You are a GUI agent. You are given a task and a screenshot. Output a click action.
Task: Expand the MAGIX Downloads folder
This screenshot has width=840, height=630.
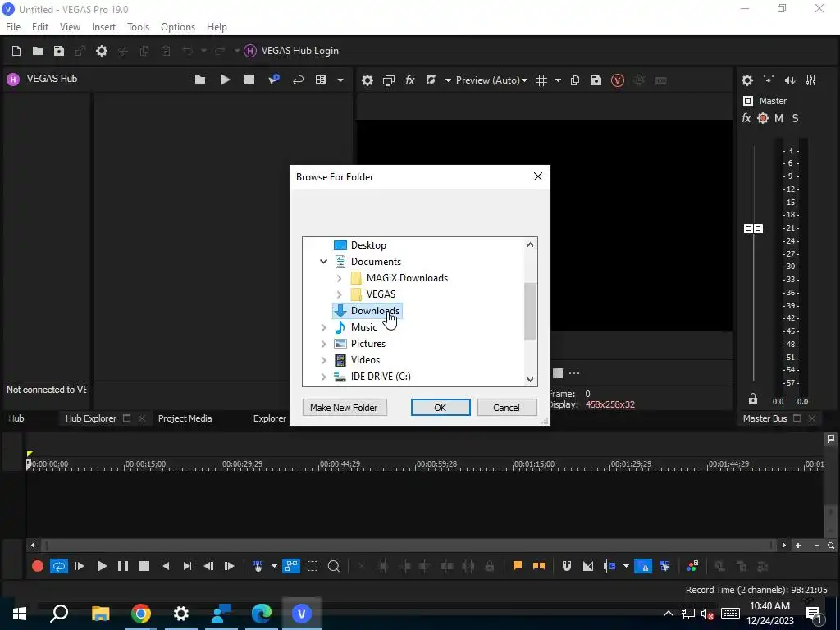coord(339,278)
